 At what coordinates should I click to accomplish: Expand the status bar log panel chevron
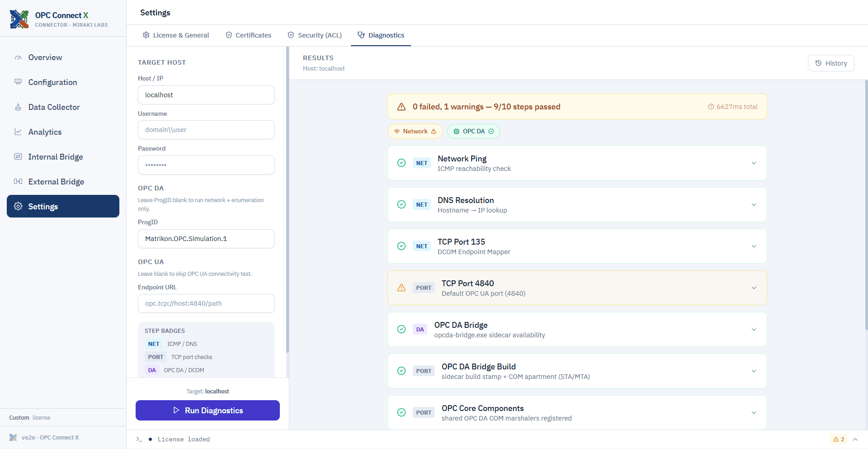(855, 439)
